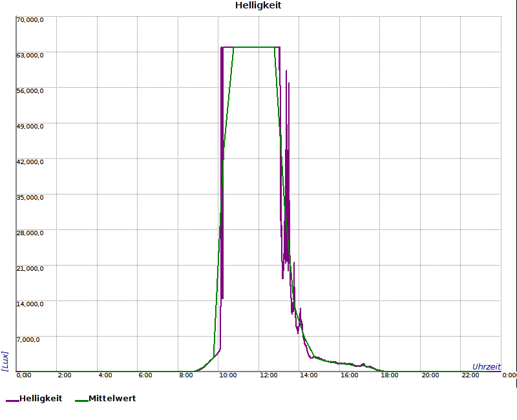This screenshot has width=517, height=420.
Task: Click the Uhrzeit axis label
Action: [487, 367]
